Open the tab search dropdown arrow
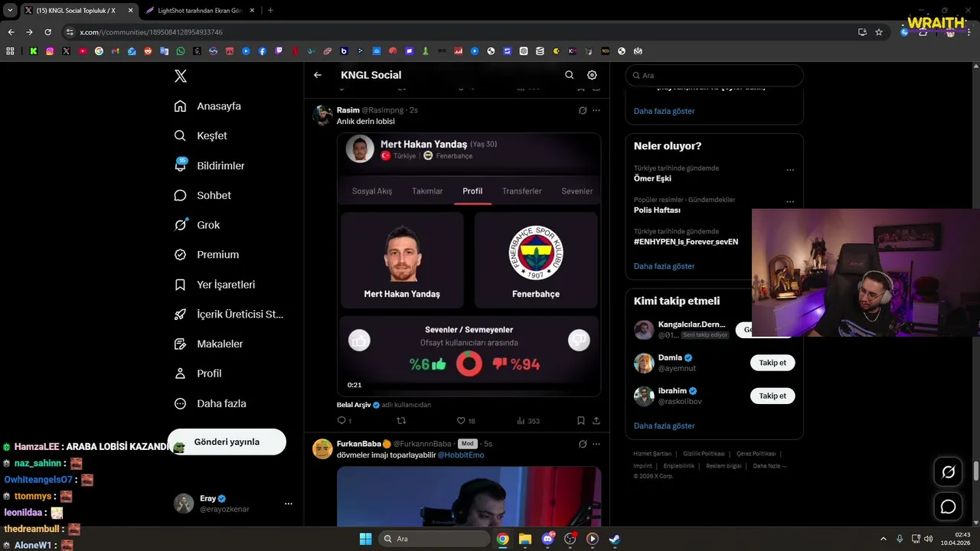This screenshot has height=551, width=980. (x=10, y=11)
